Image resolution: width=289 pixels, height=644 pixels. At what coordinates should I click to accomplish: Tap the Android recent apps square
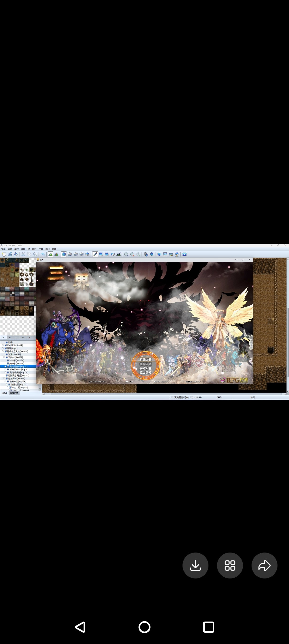coord(209,627)
